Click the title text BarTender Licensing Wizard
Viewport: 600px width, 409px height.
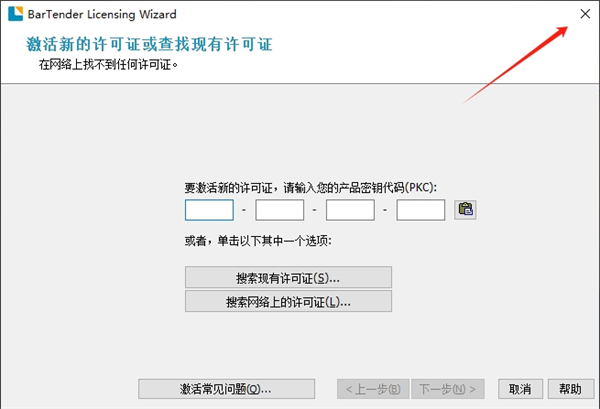tap(102, 15)
